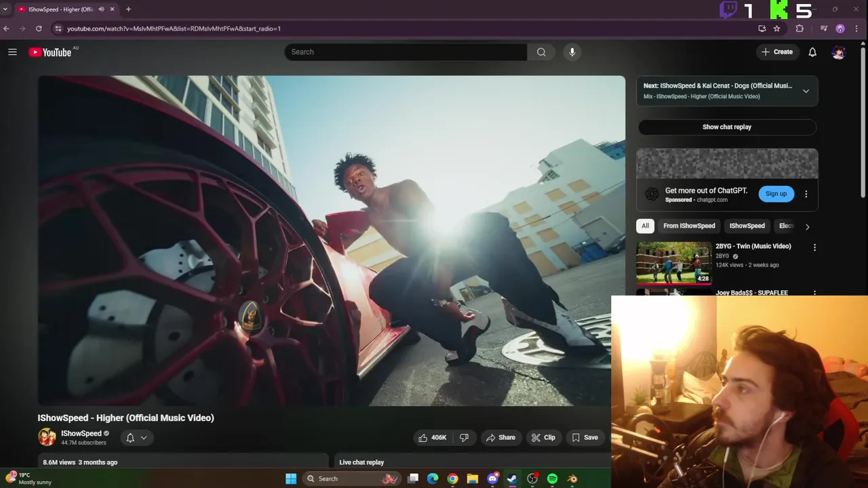Click the Windows taskbar Search box
868x488 pixels.
point(352,479)
